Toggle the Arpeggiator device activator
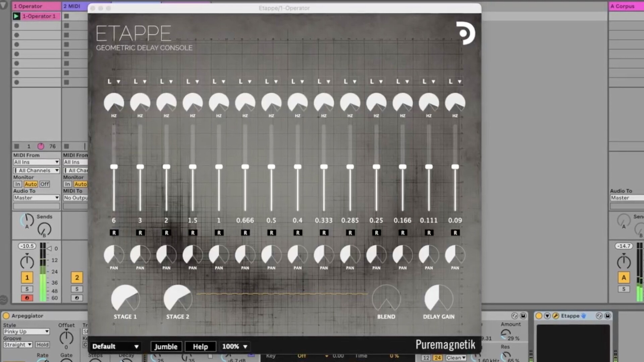This screenshot has height=362, width=644. tap(6, 316)
